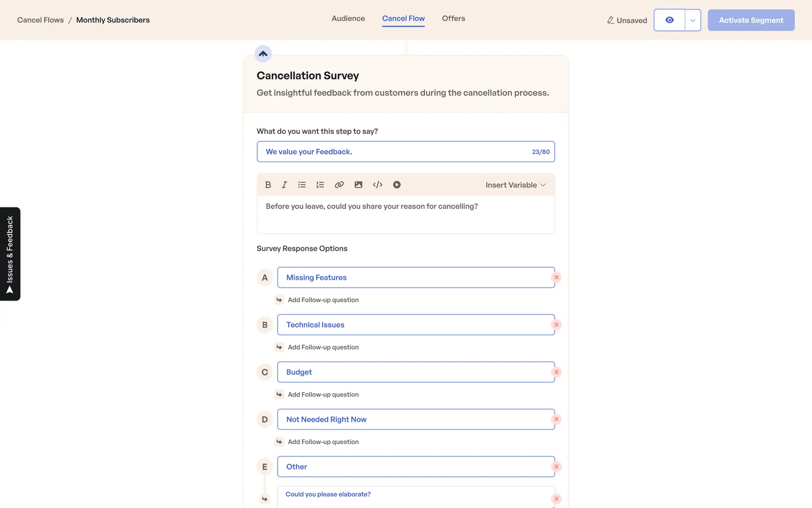Edit the 'We value your Feedback' title field
The width and height of the screenshot is (812, 508).
click(x=393, y=152)
